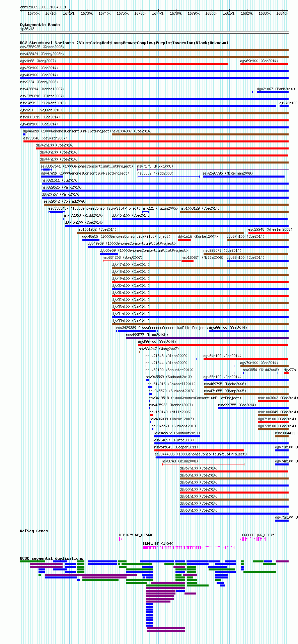Open nsv472863 (Kidd2010) variant

click(83, 215)
